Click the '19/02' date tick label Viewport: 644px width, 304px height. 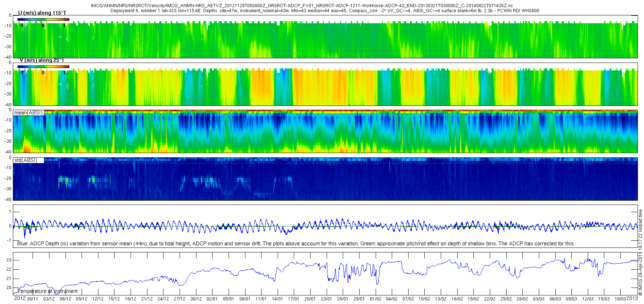(473, 299)
